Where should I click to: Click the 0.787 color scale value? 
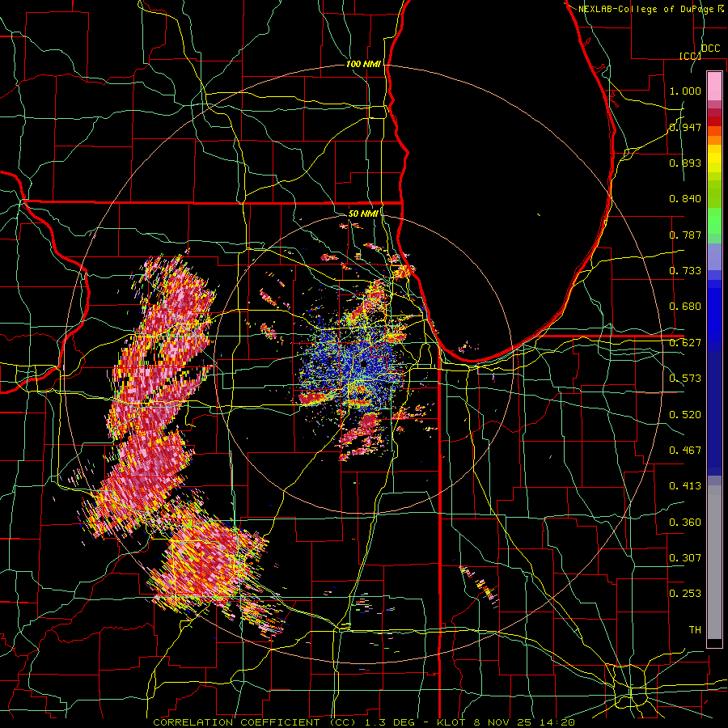click(685, 235)
